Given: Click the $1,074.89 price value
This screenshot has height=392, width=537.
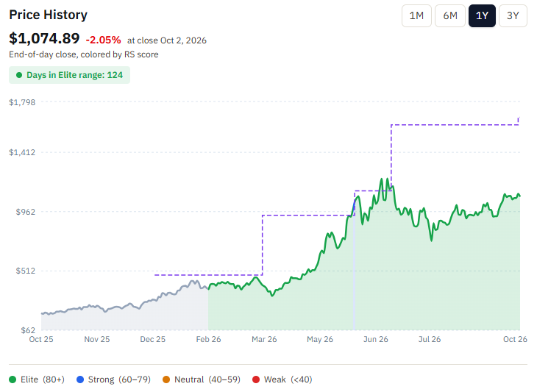Looking at the screenshot, I should pos(44,38).
